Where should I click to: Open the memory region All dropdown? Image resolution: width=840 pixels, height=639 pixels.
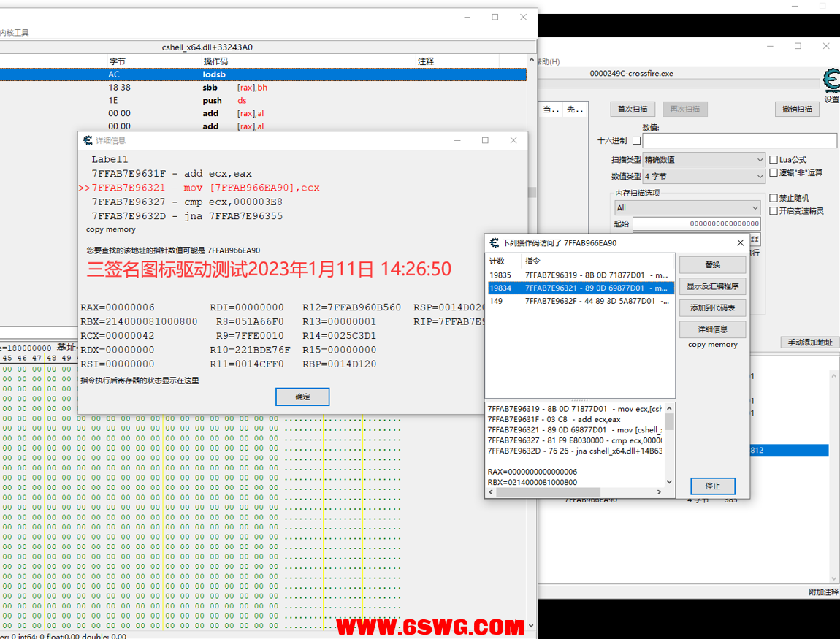pyautogui.click(x=687, y=208)
